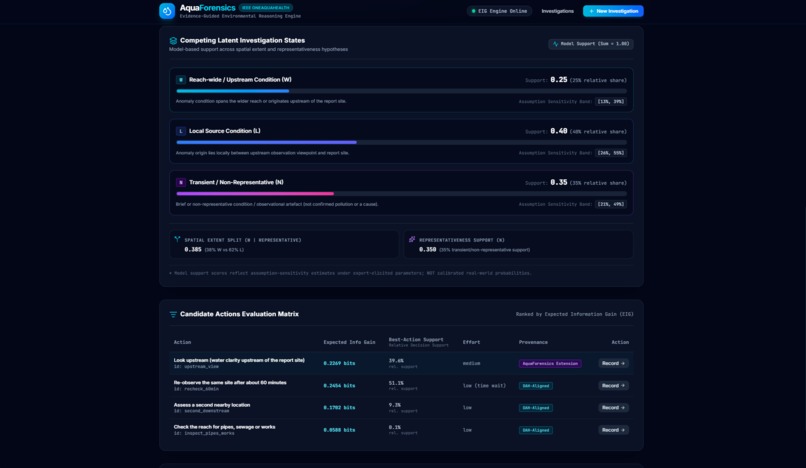
Task: Click the Effort column header
Action: point(471,342)
